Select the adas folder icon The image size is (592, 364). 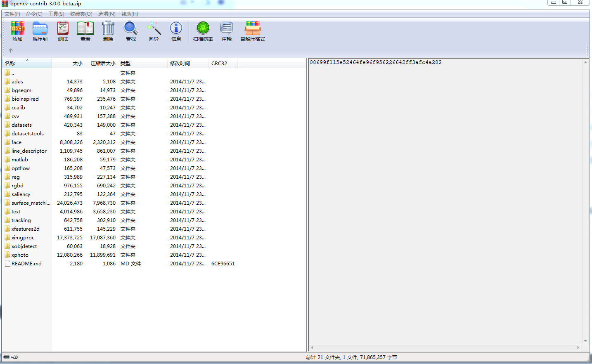(7, 81)
